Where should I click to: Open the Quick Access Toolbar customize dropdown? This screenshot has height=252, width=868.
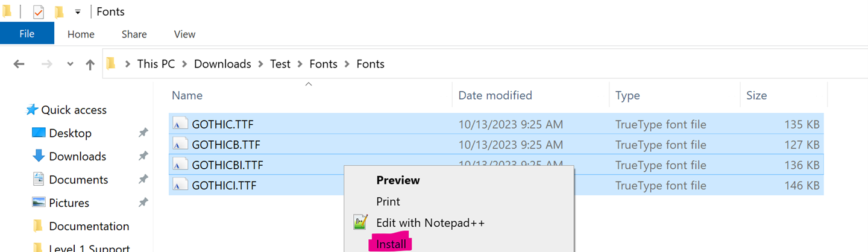tap(78, 13)
